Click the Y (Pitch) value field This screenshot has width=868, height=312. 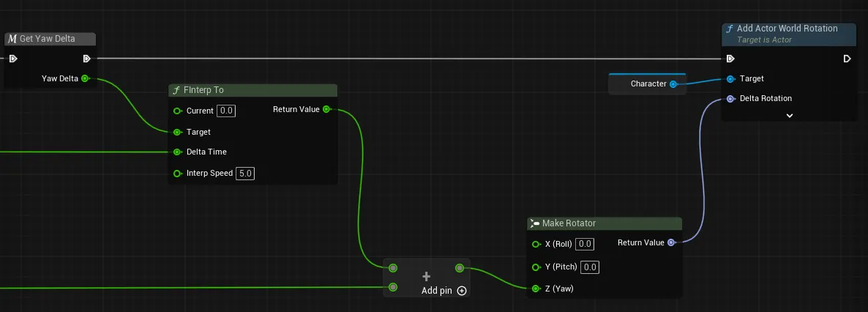tap(590, 267)
